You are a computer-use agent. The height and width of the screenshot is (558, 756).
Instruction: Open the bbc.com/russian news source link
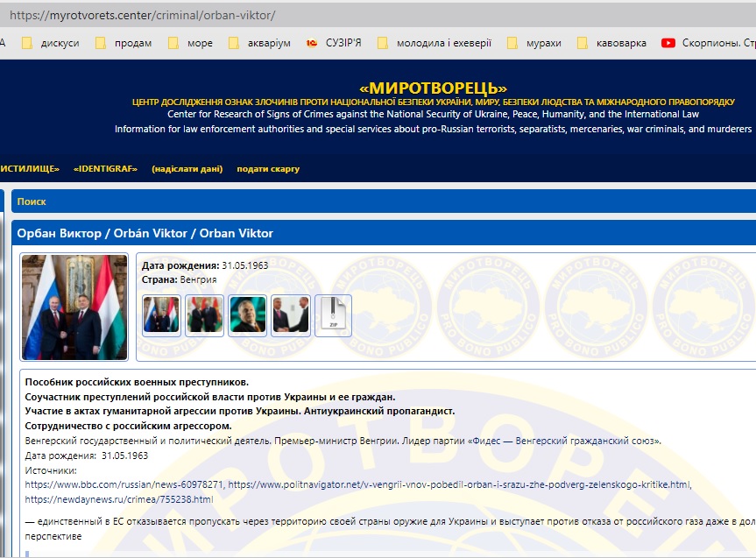[x=124, y=484]
